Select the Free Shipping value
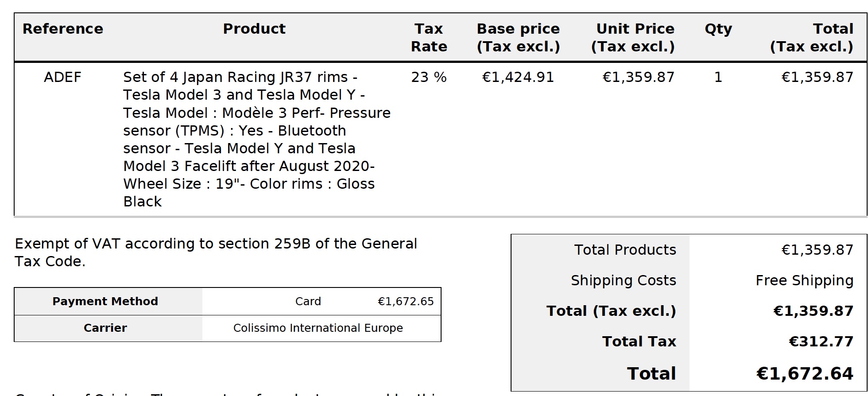The height and width of the screenshot is (396, 868). click(804, 281)
